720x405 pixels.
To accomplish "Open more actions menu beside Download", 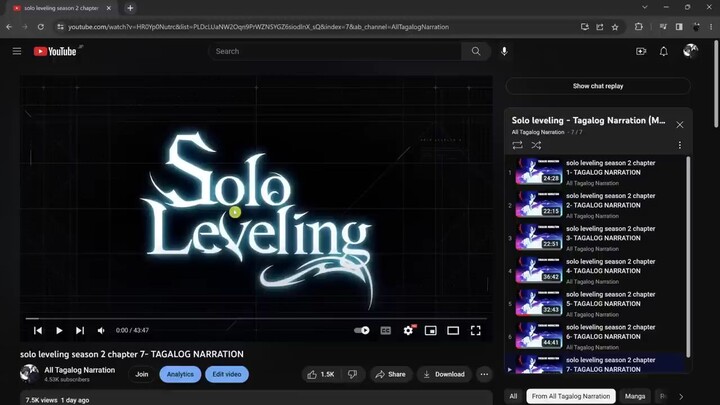I will pos(484,374).
